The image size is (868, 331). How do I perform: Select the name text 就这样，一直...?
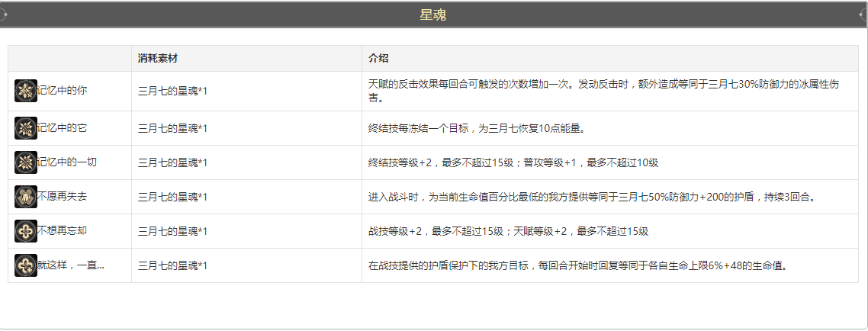[68, 265]
